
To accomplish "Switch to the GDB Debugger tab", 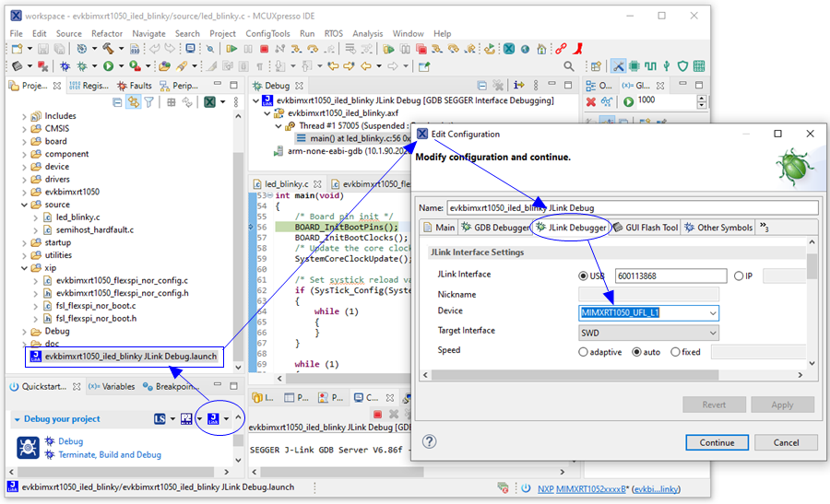I will click(495, 228).
